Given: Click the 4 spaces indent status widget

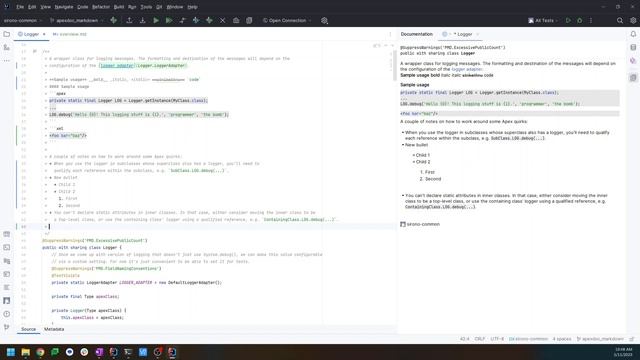Looking at the screenshot, I should (x=562, y=339).
